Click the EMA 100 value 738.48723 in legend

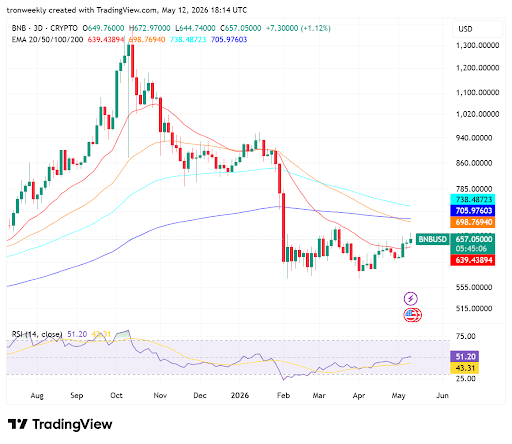188,40
